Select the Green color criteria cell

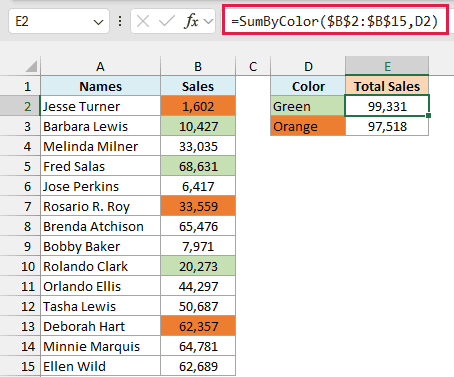pos(308,106)
